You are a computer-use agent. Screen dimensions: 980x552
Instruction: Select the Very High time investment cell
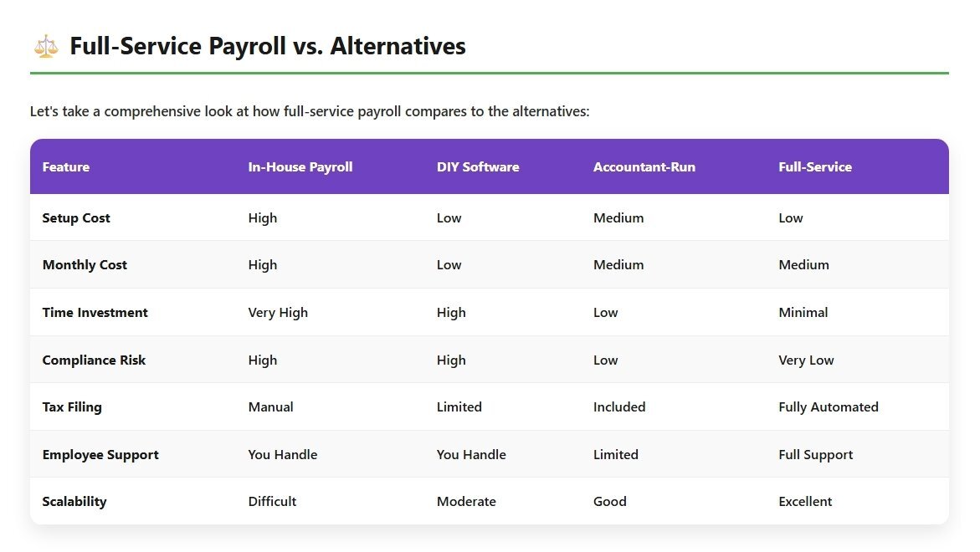pyautogui.click(x=278, y=312)
